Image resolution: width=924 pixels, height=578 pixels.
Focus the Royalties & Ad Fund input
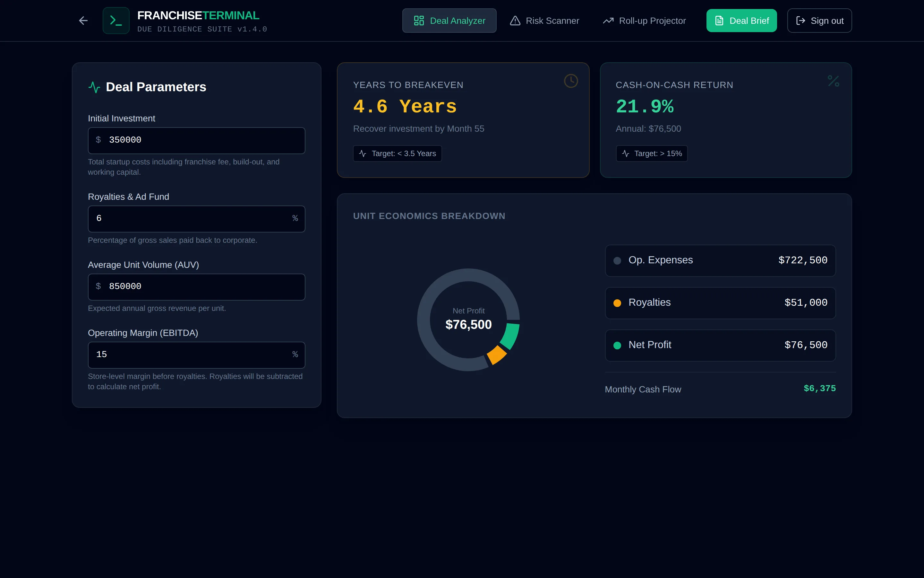tap(197, 219)
